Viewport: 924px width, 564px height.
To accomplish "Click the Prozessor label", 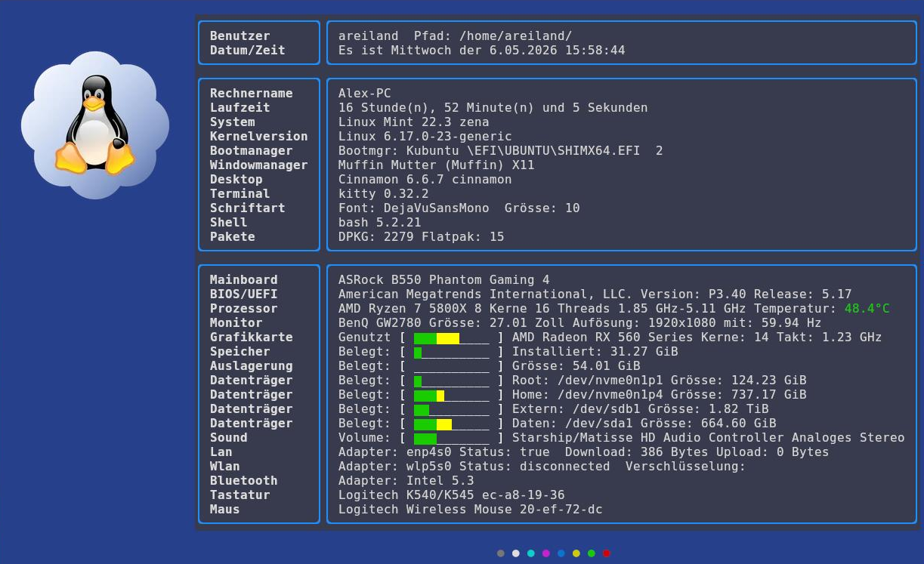I will 244,309.
